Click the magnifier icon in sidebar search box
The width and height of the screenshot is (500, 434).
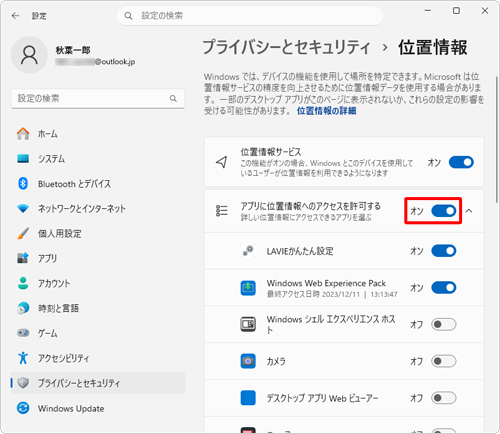coord(173,98)
